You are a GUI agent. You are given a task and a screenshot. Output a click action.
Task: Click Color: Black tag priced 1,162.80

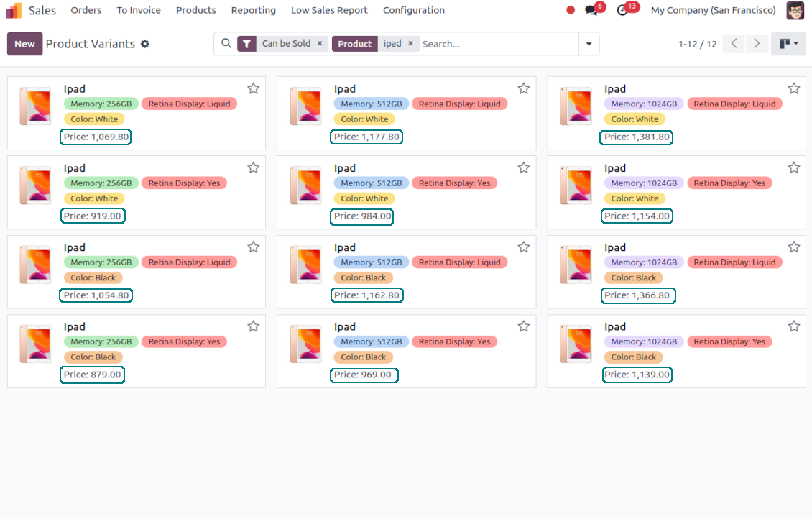tap(363, 277)
